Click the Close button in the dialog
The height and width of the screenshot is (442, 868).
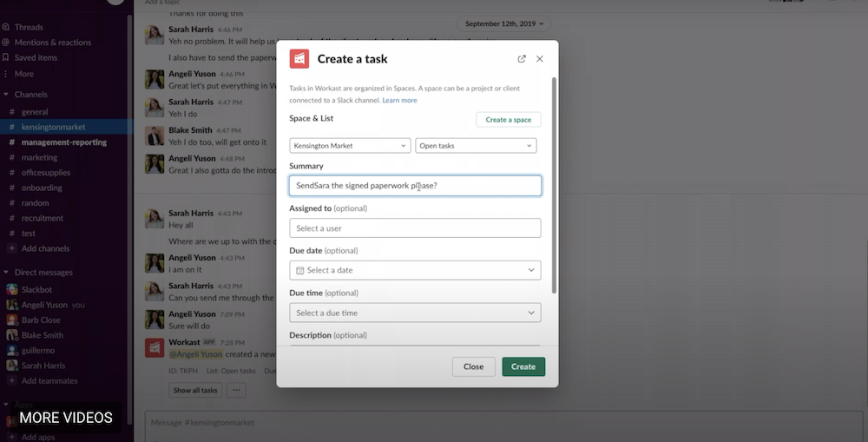473,366
